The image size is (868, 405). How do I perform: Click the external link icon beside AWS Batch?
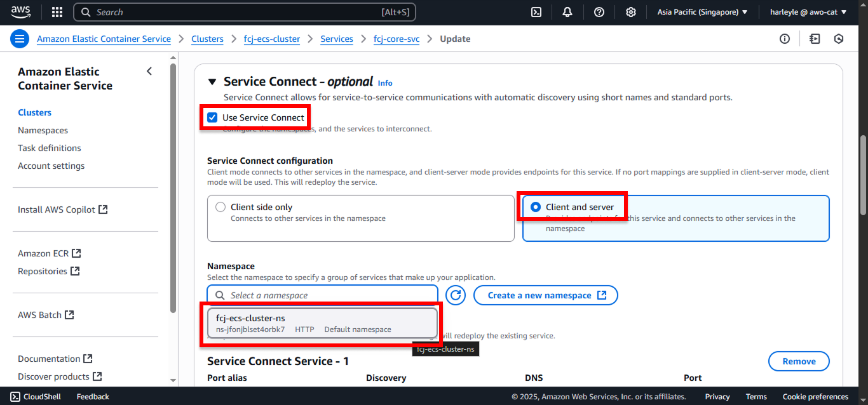tap(70, 315)
